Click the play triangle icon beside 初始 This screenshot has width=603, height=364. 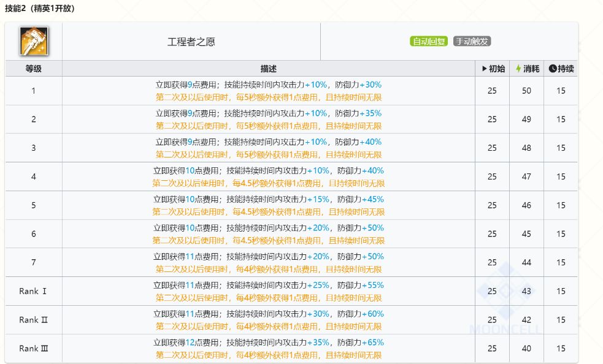point(485,69)
